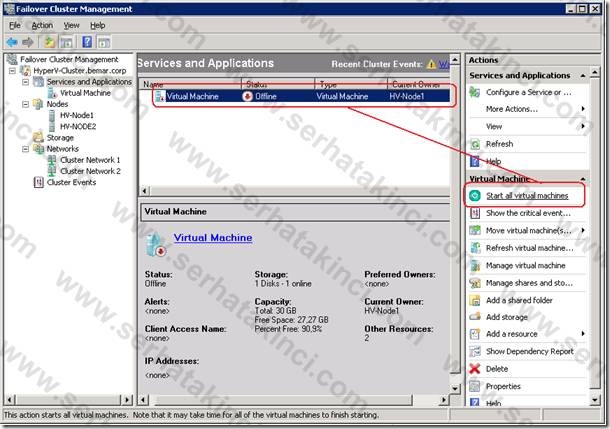Image resolution: width=610 pixels, height=429 pixels.
Task: Click the Properties action text
Action: [503, 386]
